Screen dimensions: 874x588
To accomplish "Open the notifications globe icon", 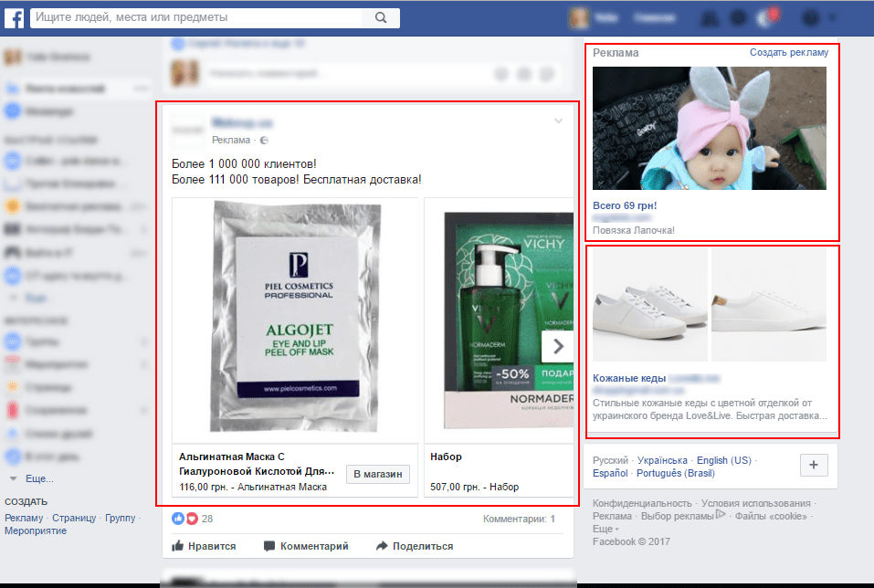I will 766,18.
